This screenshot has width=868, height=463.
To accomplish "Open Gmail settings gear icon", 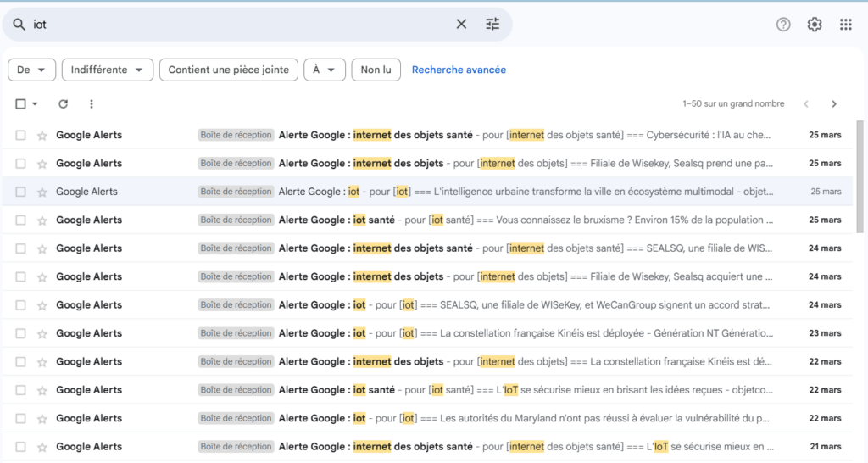I will (815, 25).
